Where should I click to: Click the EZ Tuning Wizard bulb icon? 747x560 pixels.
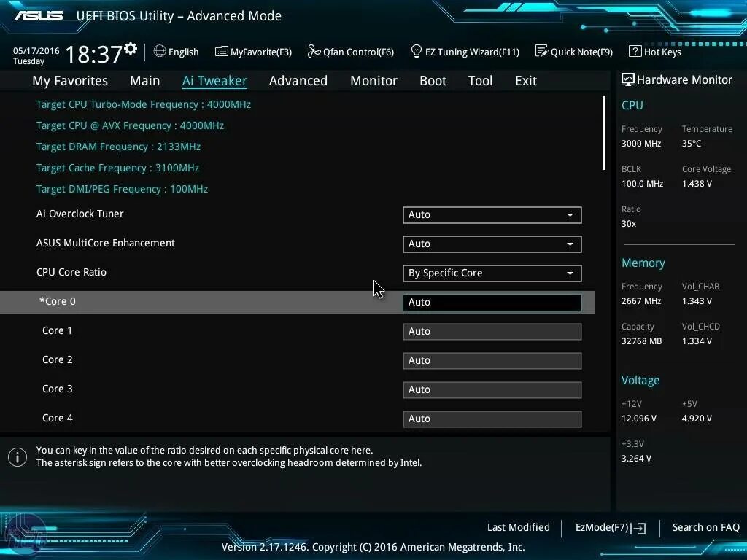pyautogui.click(x=416, y=51)
